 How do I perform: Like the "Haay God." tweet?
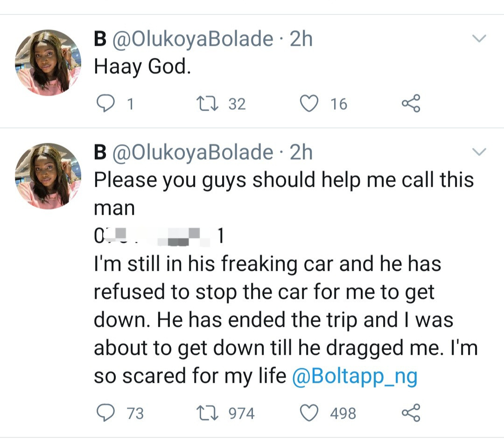click(308, 104)
